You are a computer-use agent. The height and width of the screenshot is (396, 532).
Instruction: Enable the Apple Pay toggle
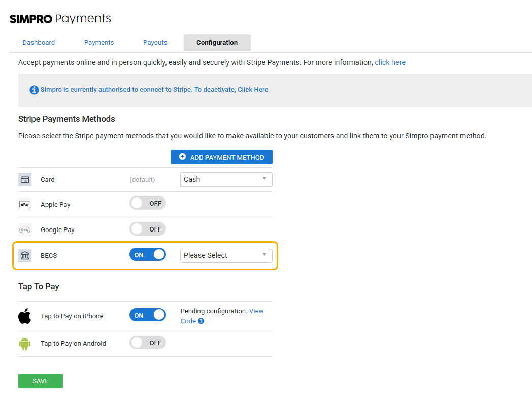coord(147,203)
